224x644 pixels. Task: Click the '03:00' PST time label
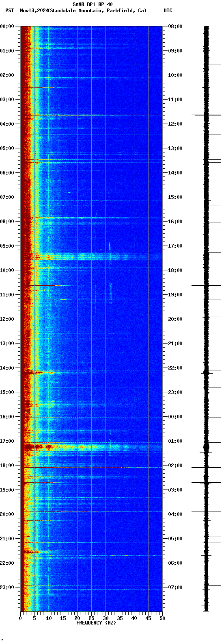tap(7, 100)
